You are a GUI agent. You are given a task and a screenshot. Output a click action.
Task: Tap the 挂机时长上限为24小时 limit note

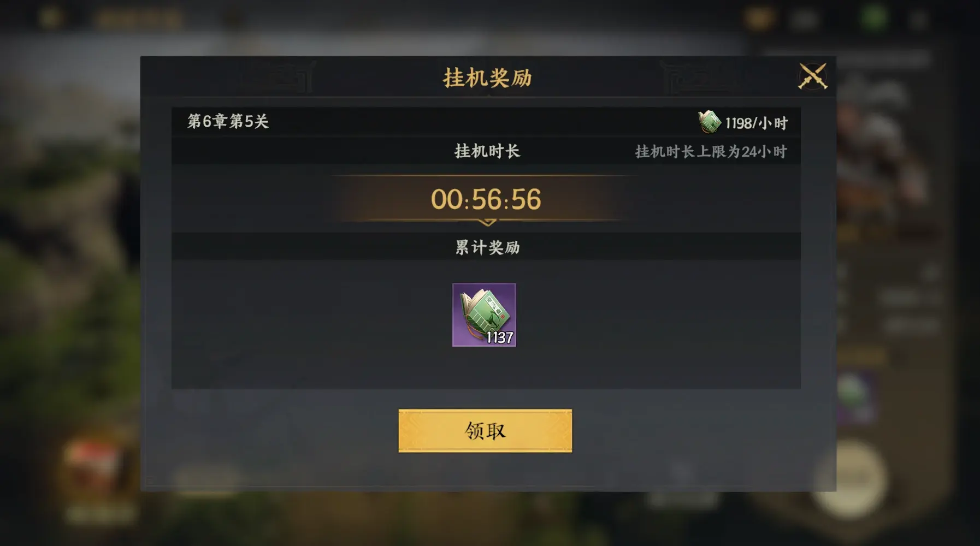711,151
